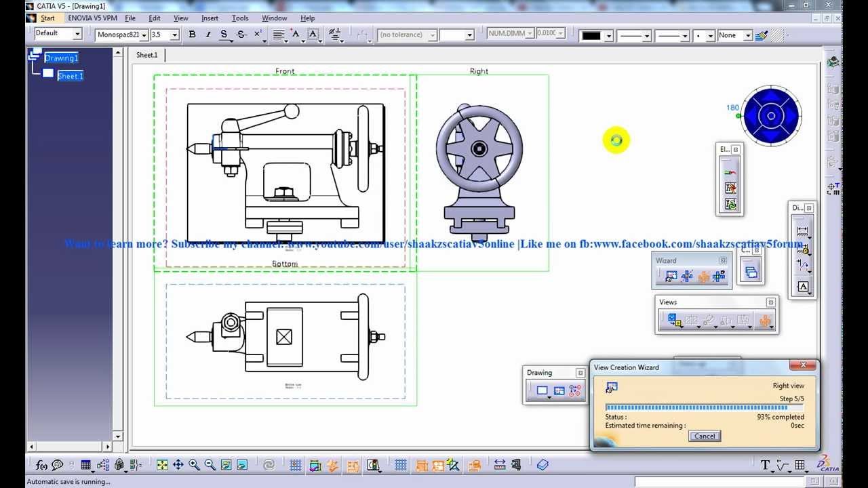Image resolution: width=868 pixels, height=488 pixels.
Task: Open the 3.5 font size dropdown
Action: [x=174, y=35]
